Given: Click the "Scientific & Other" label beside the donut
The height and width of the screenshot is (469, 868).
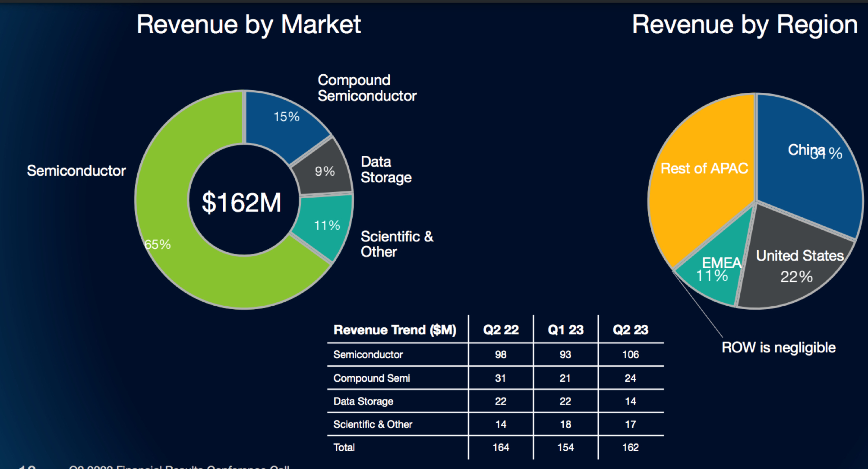Looking at the screenshot, I should click(x=397, y=244).
